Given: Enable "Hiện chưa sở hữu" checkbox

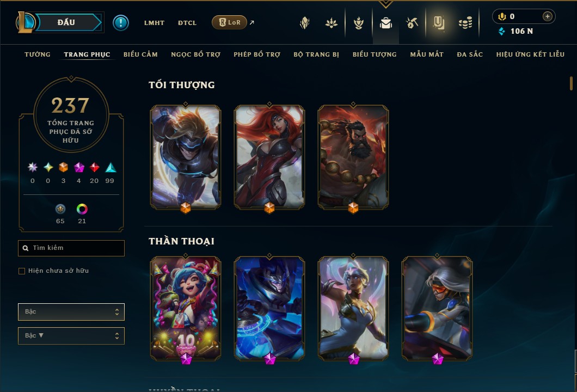Looking at the screenshot, I should (x=22, y=271).
